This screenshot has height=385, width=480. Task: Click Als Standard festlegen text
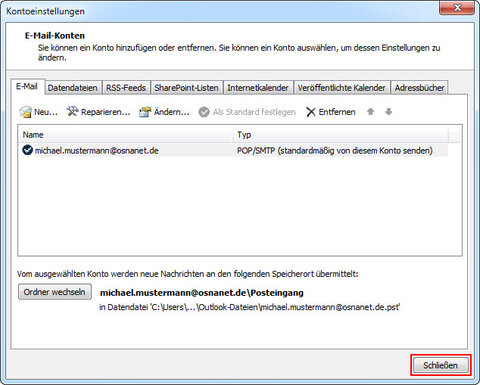pos(254,112)
